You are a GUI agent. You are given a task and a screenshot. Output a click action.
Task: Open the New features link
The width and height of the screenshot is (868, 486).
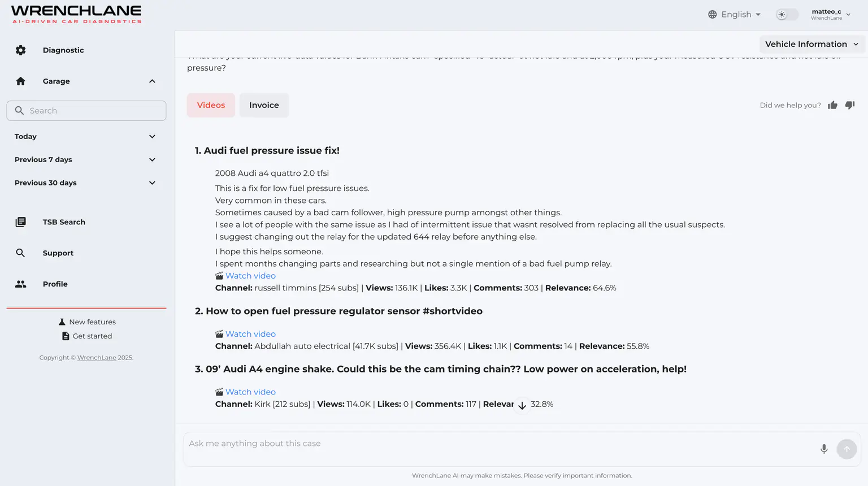(x=92, y=322)
